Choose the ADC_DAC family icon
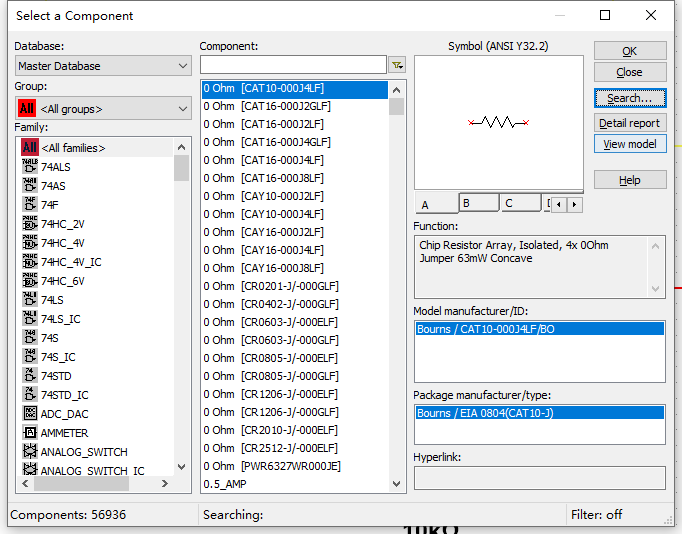 click(x=30, y=414)
